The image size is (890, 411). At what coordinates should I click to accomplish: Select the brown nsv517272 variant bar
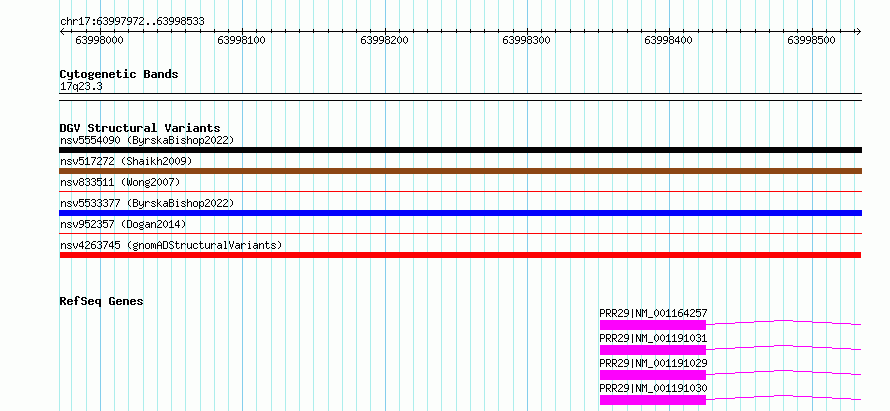[460, 171]
